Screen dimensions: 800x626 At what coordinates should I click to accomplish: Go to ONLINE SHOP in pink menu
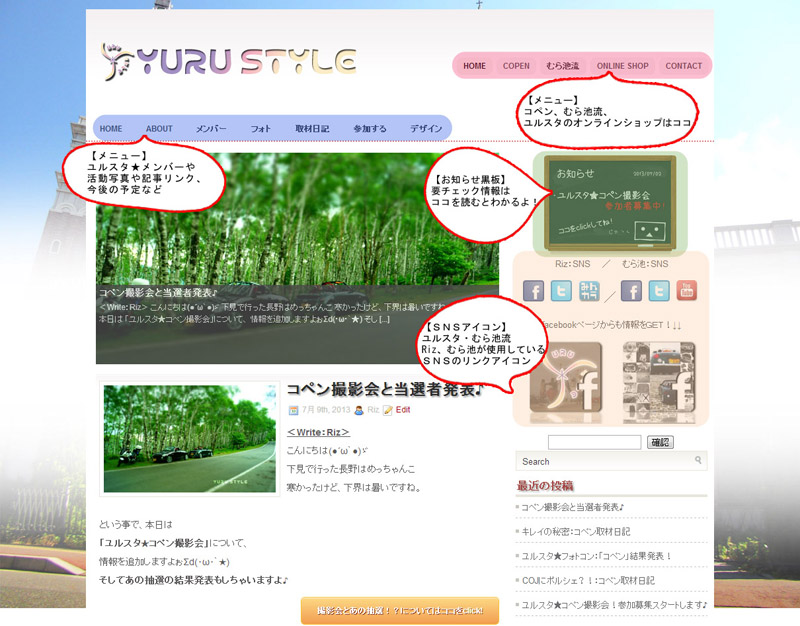coord(622,66)
